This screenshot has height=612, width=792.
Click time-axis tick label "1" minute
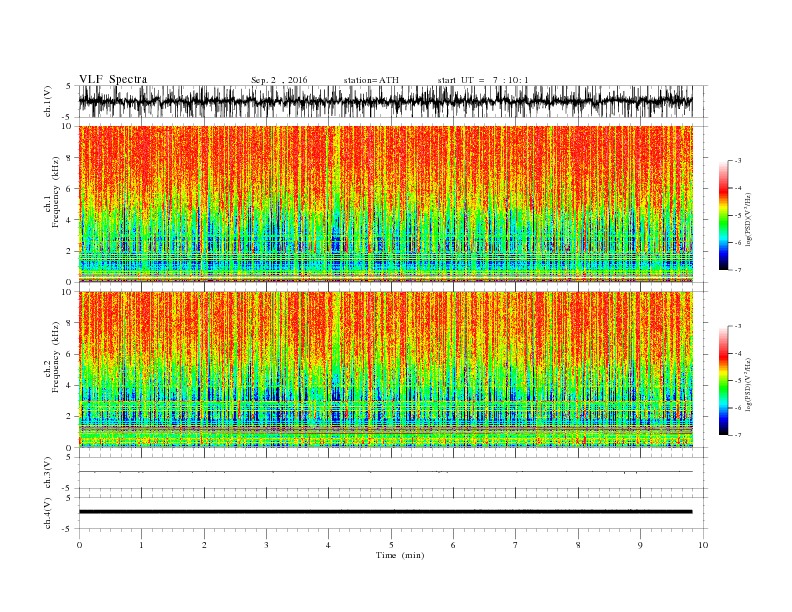click(x=141, y=545)
